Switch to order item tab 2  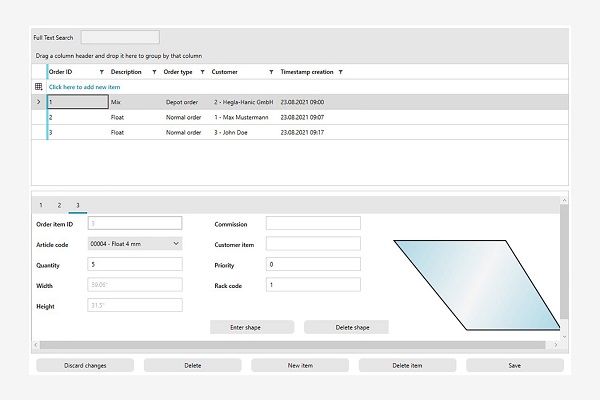[x=59, y=204]
